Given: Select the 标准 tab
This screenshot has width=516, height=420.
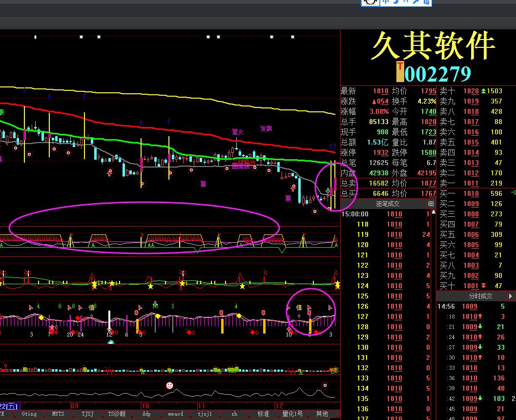Looking at the screenshot, I should tap(263, 414).
